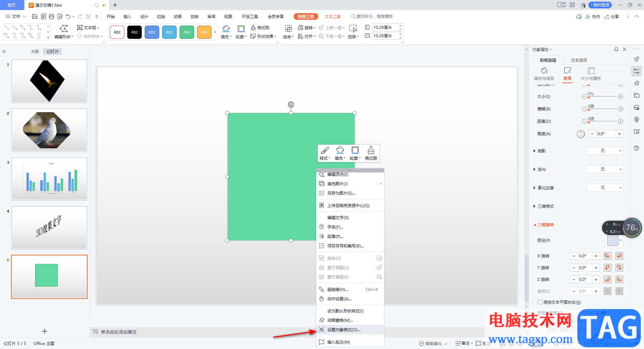Click Edit Shape (编辑形状) icon
644x349 pixels.
coord(64,29)
